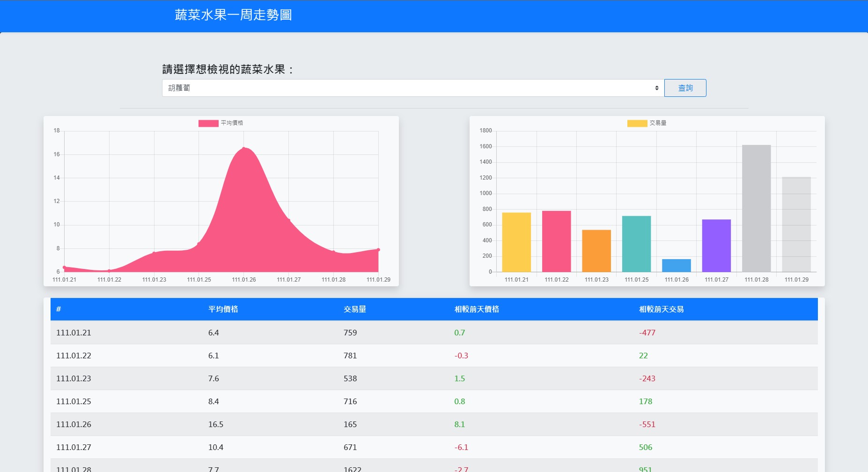
Task: Click the green volume change 178
Action: pyautogui.click(x=646, y=401)
